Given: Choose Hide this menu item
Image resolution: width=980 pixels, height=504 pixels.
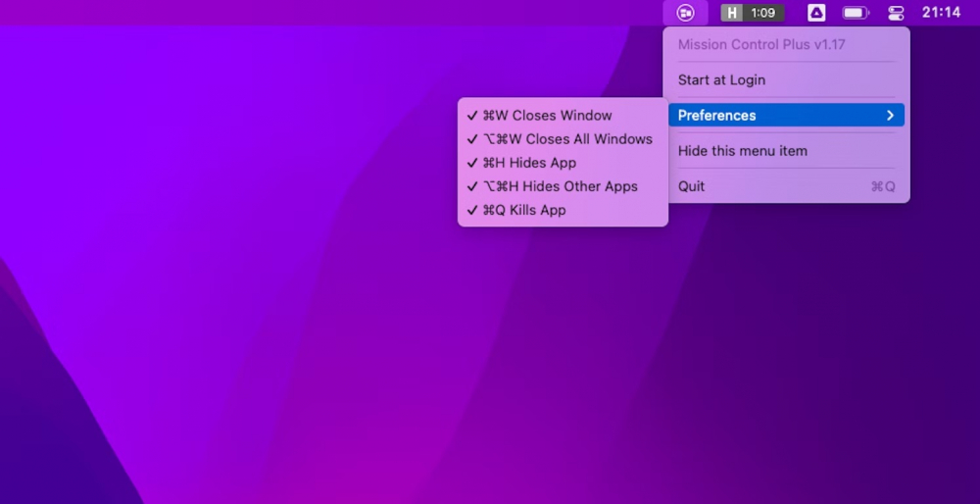Looking at the screenshot, I should click(x=743, y=151).
